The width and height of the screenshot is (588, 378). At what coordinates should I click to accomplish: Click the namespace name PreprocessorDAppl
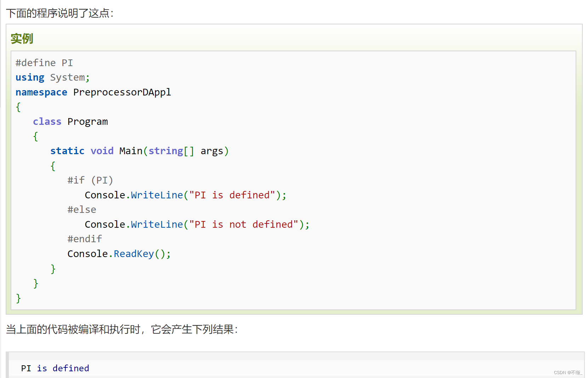(122, 92)
